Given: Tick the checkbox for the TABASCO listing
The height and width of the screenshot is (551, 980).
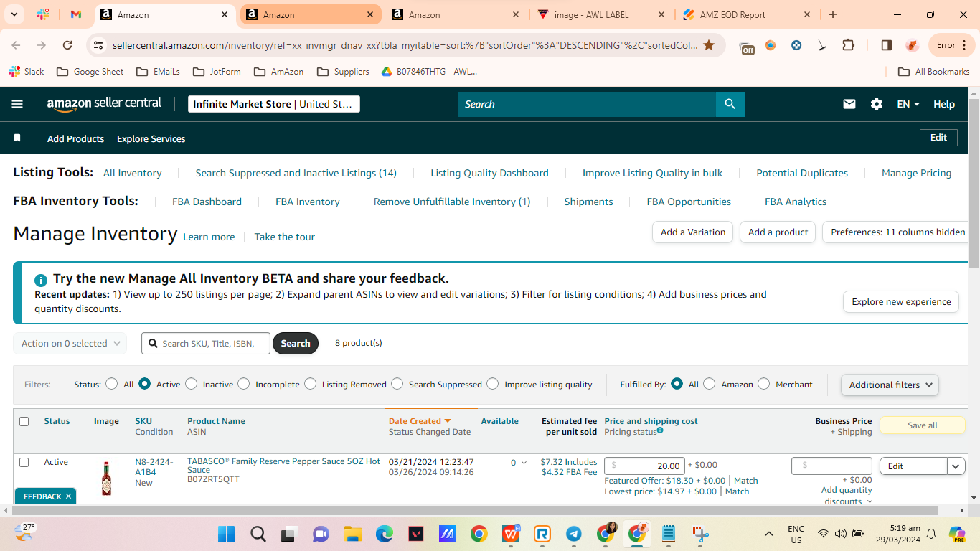Looking at the screenshot, I should tap(24, 462).
